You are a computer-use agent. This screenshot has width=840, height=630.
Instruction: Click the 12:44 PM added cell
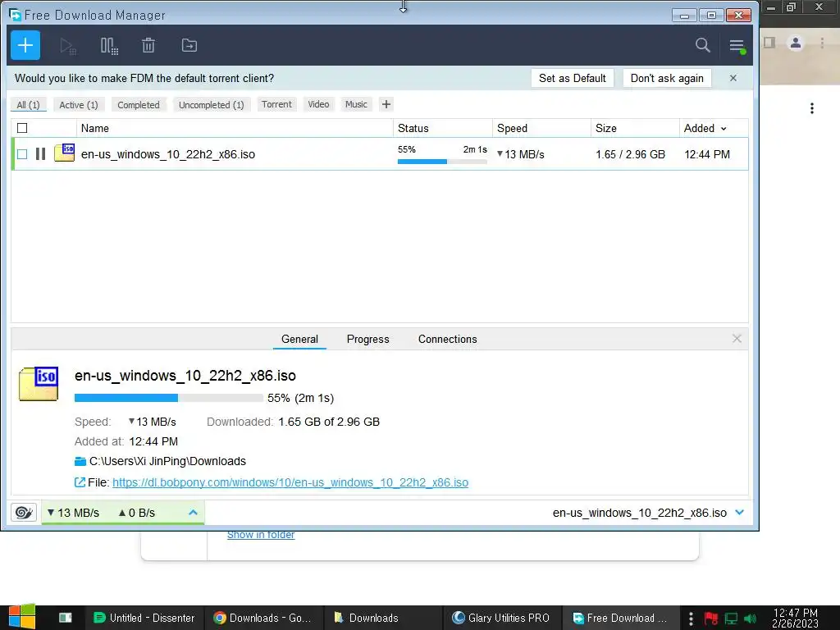pyautogui.click(x=707, y=154)
